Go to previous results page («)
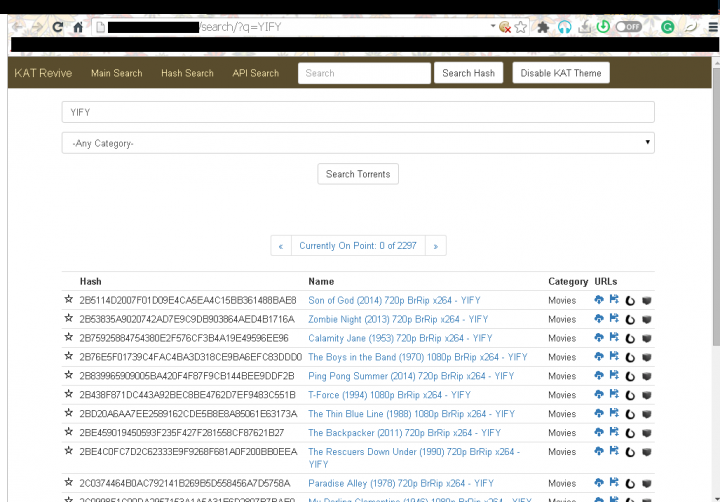Image resolution: width=720 pixels, height=502 pixels. click(281, 246)
